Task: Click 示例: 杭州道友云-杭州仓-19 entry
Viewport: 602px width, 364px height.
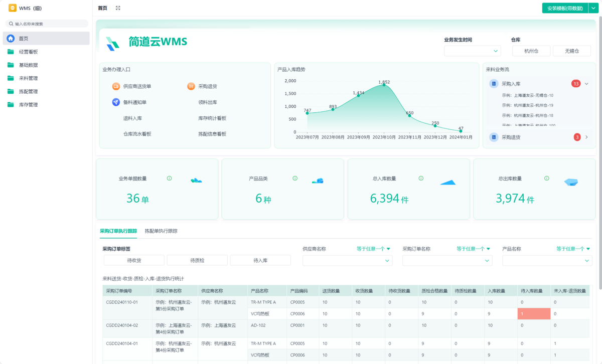Action: [527, 105]
